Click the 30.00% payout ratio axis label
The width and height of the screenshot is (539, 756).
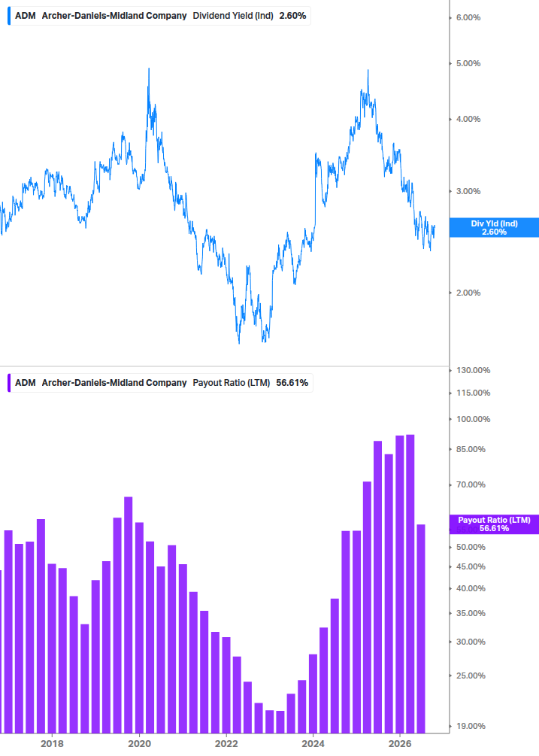tap(471, 642)
